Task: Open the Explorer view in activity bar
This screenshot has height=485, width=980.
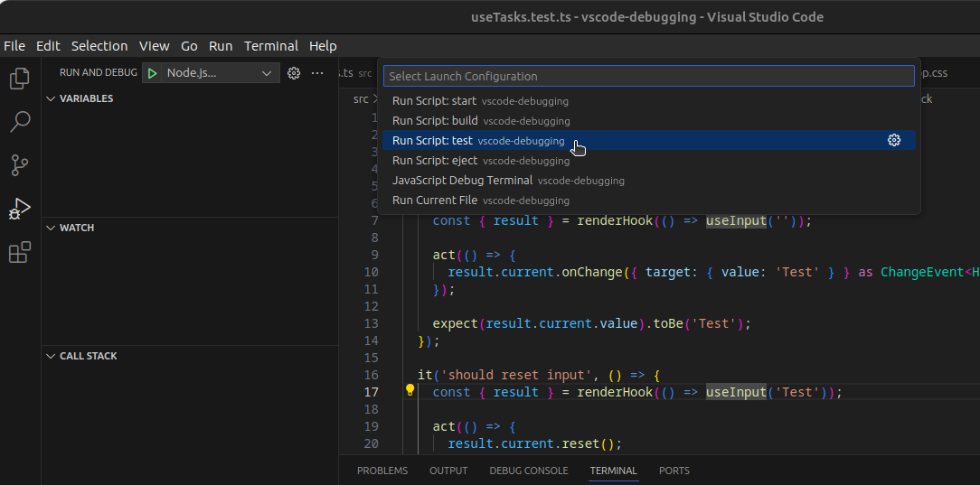Action: point(20,79)
